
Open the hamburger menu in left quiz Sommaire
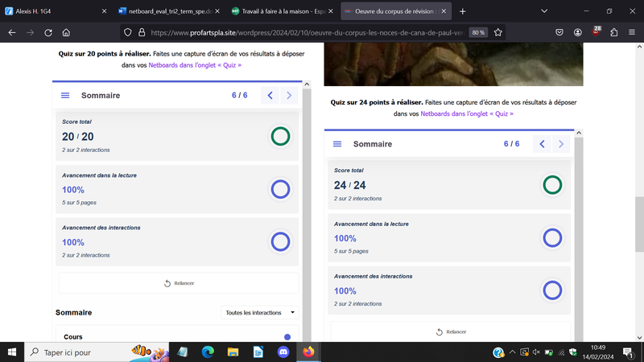[x=65, y=96]
